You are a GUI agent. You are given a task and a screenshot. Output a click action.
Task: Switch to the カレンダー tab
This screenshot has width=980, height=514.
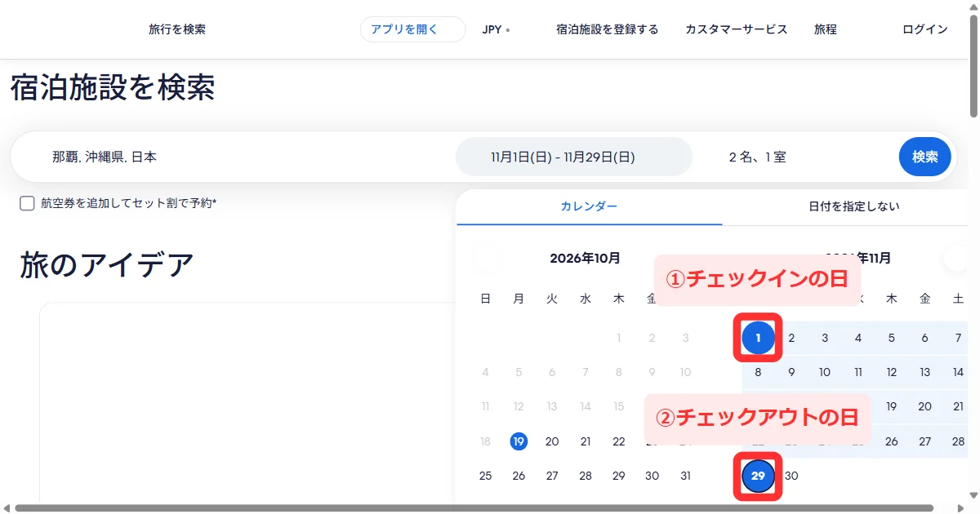tap(589, 206)
